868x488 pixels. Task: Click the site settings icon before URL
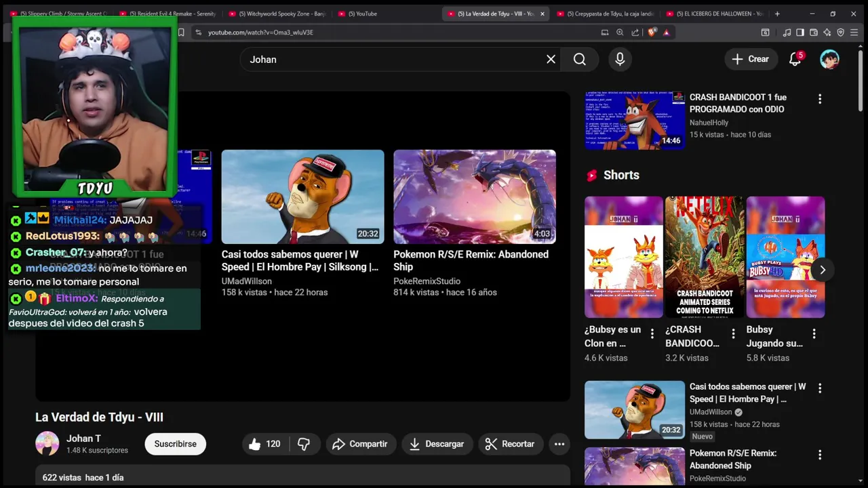point(198,32)
